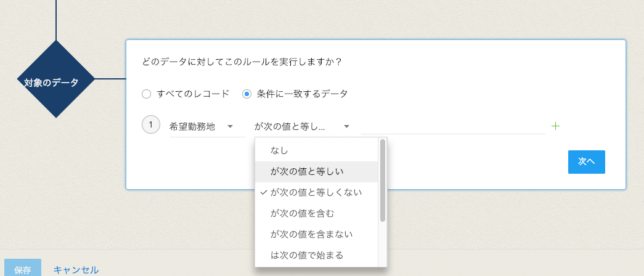Select the 条件に一致するデータ radio option
Screen dimensions: 644x276
247,94
